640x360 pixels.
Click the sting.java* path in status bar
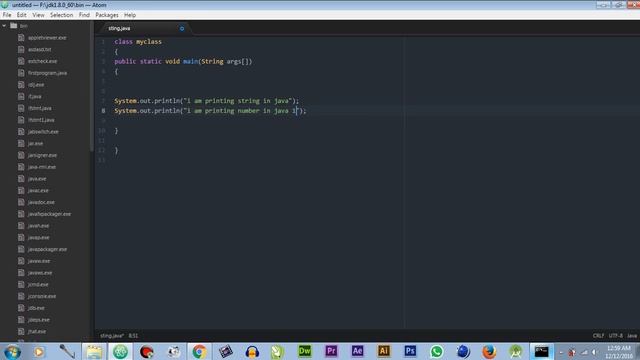112,336
